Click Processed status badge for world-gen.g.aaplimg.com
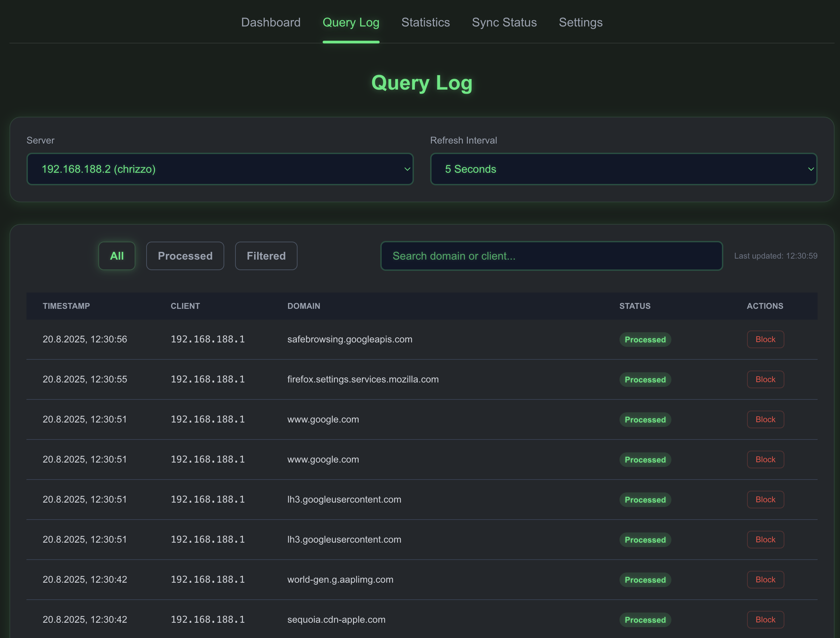This screenshot has width=840, height=638. [645, 580]
